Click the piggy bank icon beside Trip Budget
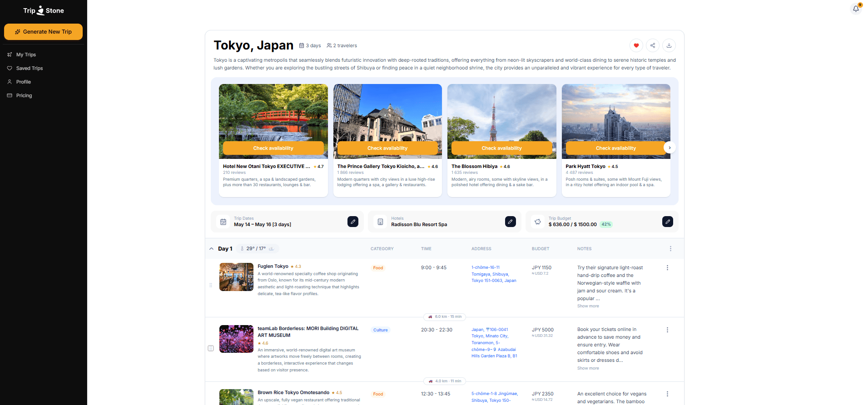The image size is (868, 405). [538, 222]
